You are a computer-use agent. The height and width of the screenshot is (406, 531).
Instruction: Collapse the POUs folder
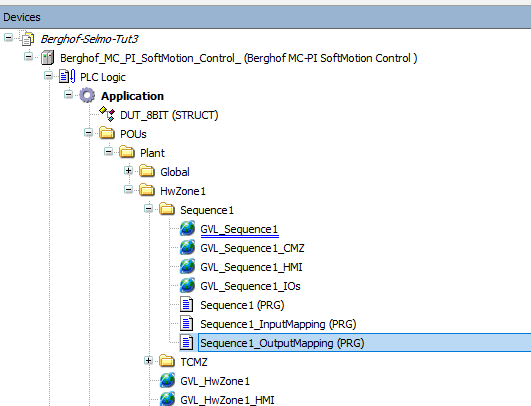pos(88,133)
